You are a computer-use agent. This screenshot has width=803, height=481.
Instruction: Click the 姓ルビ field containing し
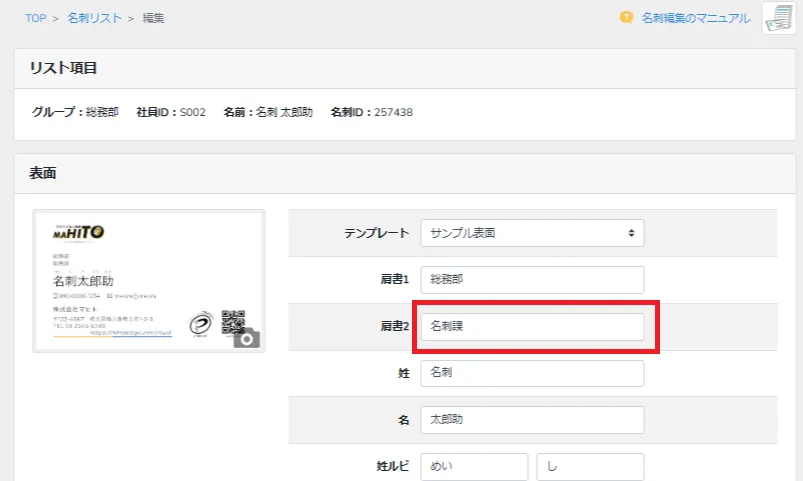tap(590, 467)
